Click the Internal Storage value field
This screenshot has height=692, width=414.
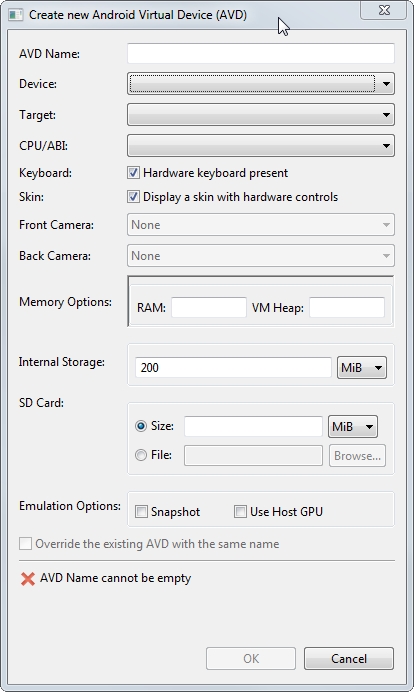point(233,368)
